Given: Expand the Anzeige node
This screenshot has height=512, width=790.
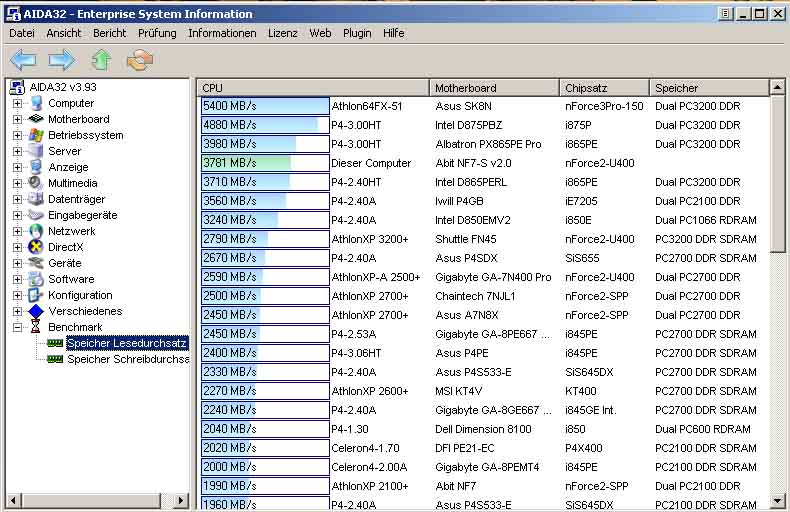Looking at the screenshot, I should point(18,167).
